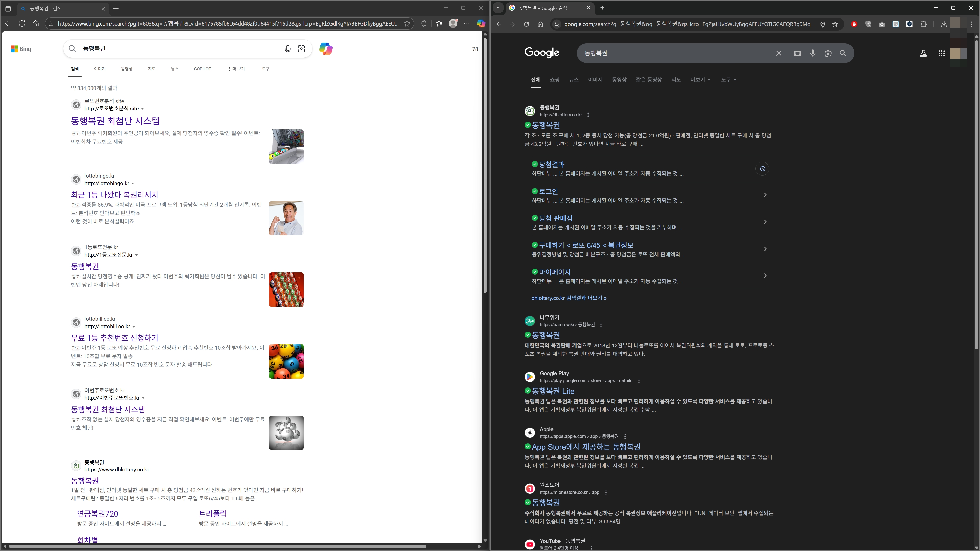Open dhlottery.co.kr 검색결과 더보기 link

[x=569, y=298]
